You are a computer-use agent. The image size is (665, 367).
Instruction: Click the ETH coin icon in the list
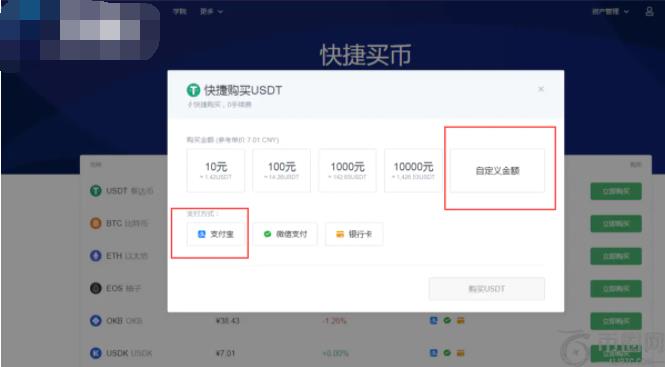(x=96, y=256)
